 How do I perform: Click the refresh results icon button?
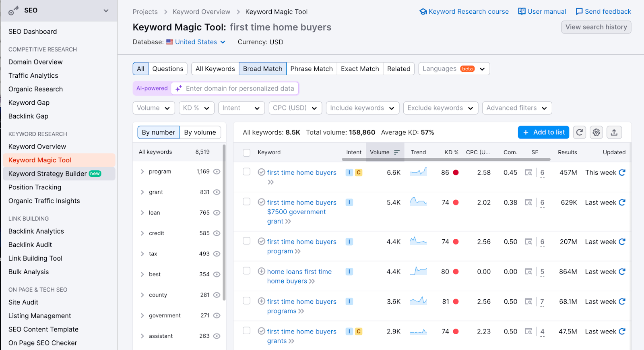pos(580,132)
